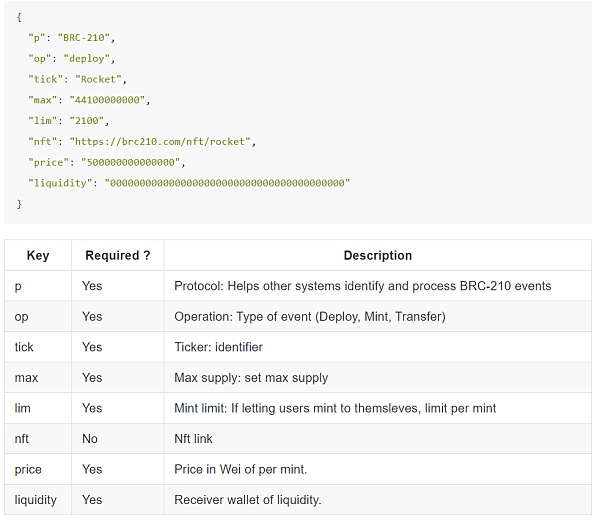This screenshot has width=600, height=520.
Task: Click the "Protocol: Helps other systems identify" description
Action: (x=362, y=286)
